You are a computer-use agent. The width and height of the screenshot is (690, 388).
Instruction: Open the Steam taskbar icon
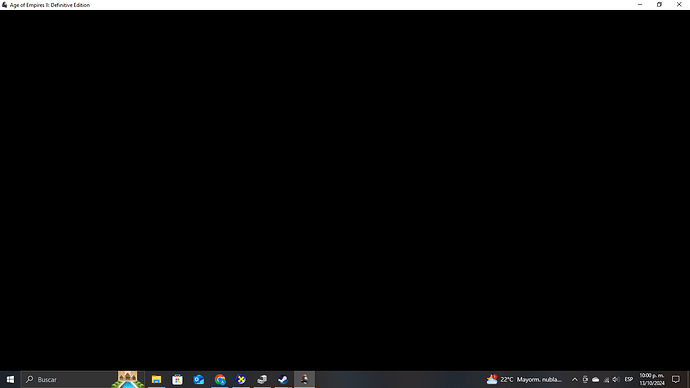click(x=283, y=379)
